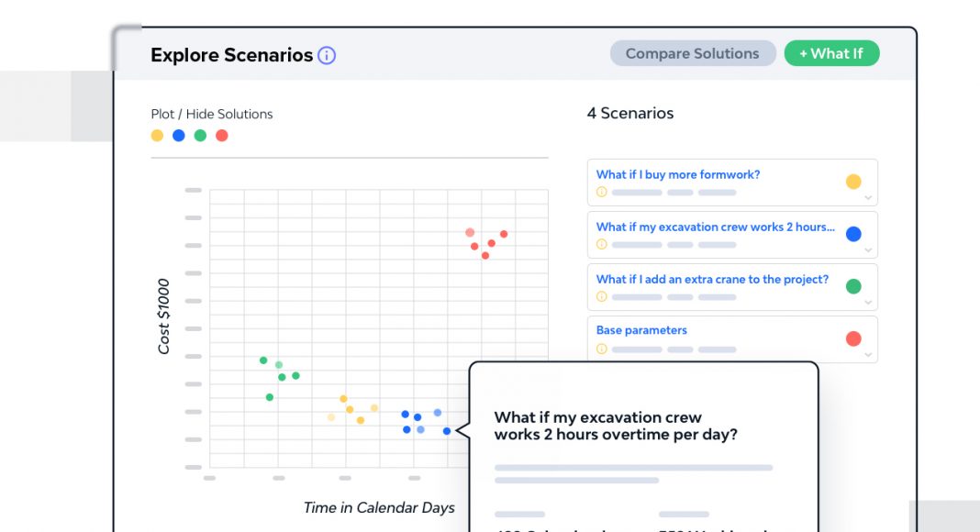Open the Base parameters scenario

point(641,330)
